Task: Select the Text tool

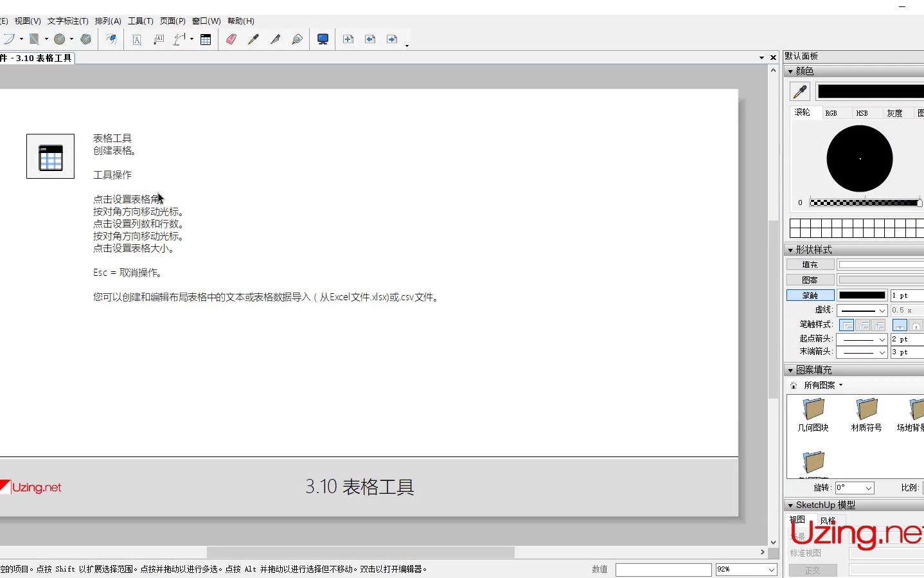Action: click(x=136, y=39)
